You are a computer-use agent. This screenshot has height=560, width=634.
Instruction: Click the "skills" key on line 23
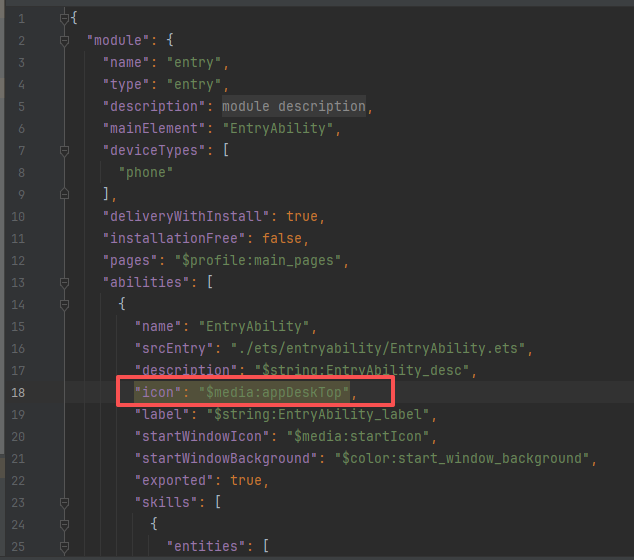coord(166,503)
